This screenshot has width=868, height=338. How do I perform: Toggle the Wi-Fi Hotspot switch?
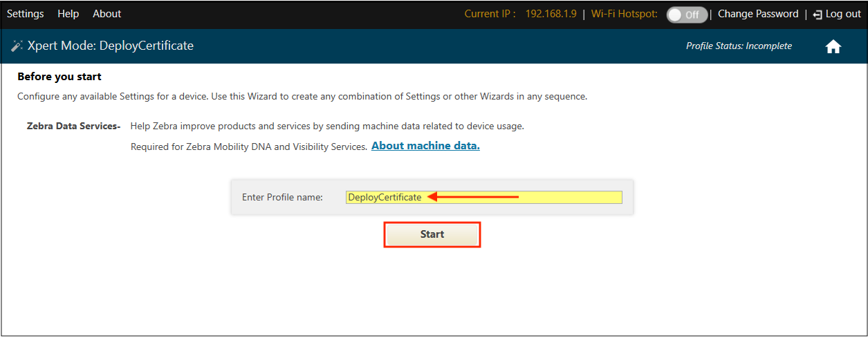[686, 15]
